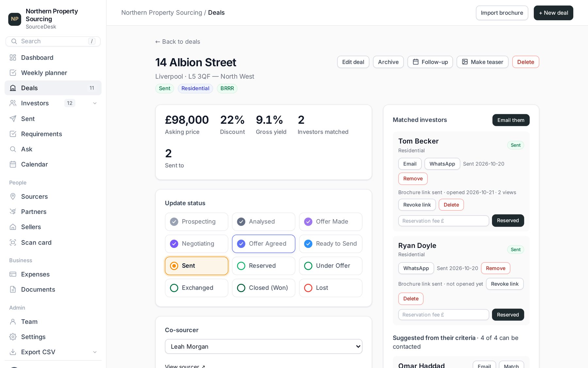Click the Scan card icon
The width and height of the screenshot is (588, 368).
[x=13, y=242]
